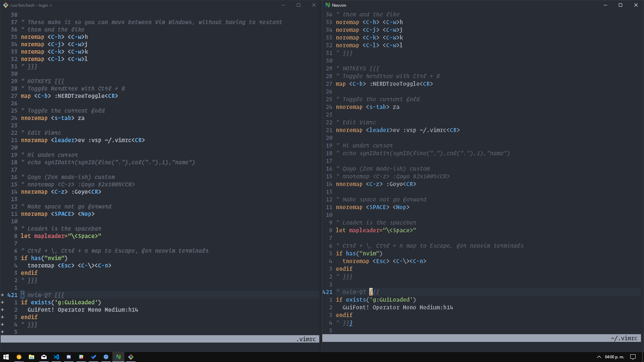
Task: Click the Git Bash title bar icon
Action: 6,5
